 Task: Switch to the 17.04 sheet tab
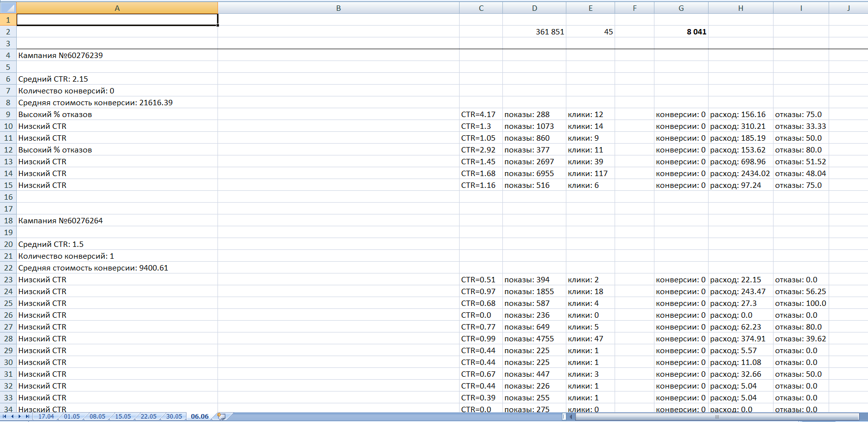tap(46, 417)
